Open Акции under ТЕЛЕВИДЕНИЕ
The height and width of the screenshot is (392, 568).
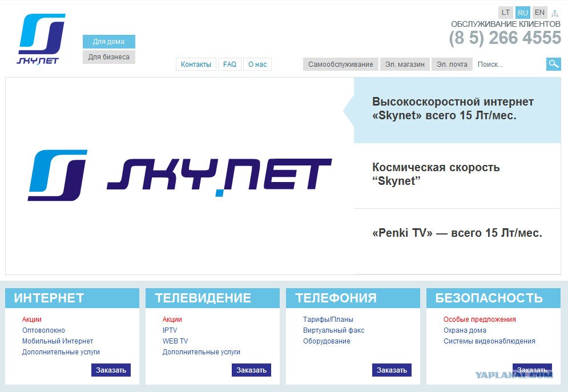(172, 319)
